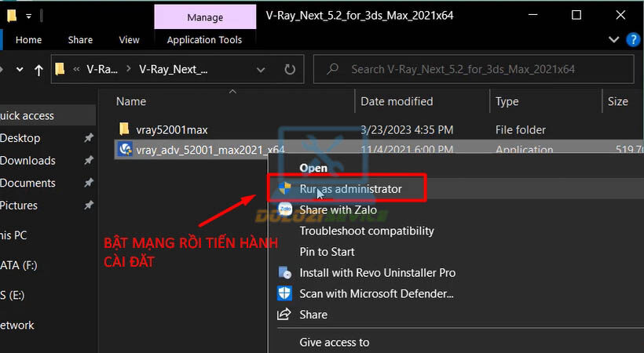Viewport: 644px width, 353px height.
Task: Select the vray_adv_52001_max2021_x64 application file
Action: 210,150
